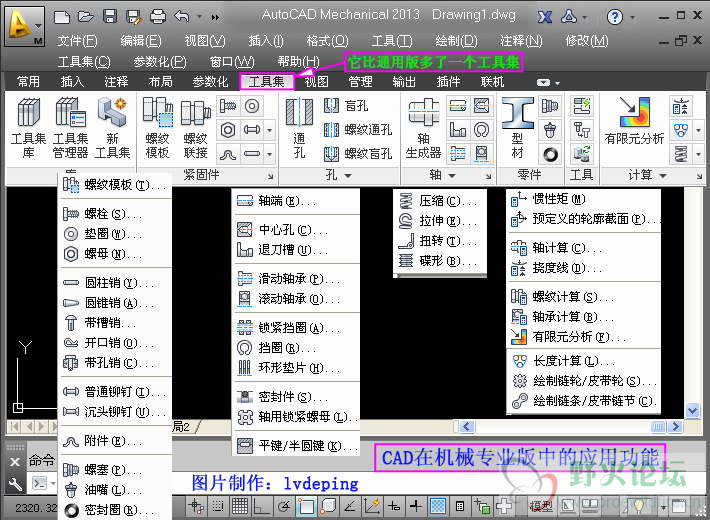Click the oil nipple icon in 零件 panel
Viewport: 710px width, 520px height.
550,130
